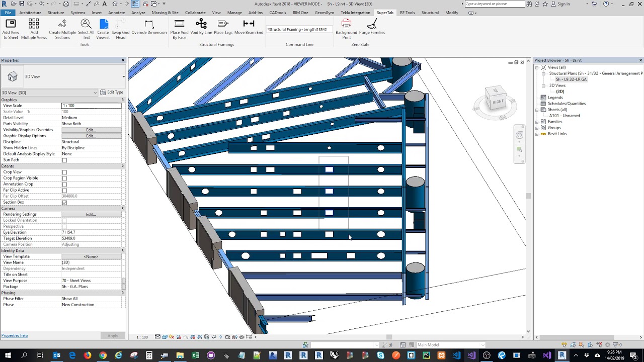644x362 pixels.
Task: Click the Visual Style icon in view control bar
Action: click(x=165, y=337)
